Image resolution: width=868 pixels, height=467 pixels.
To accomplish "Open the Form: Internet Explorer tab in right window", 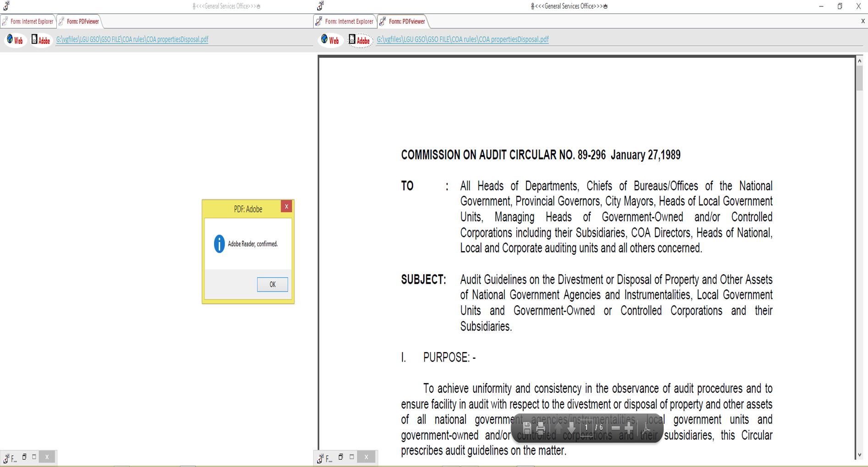I will (x=345, y=22).
